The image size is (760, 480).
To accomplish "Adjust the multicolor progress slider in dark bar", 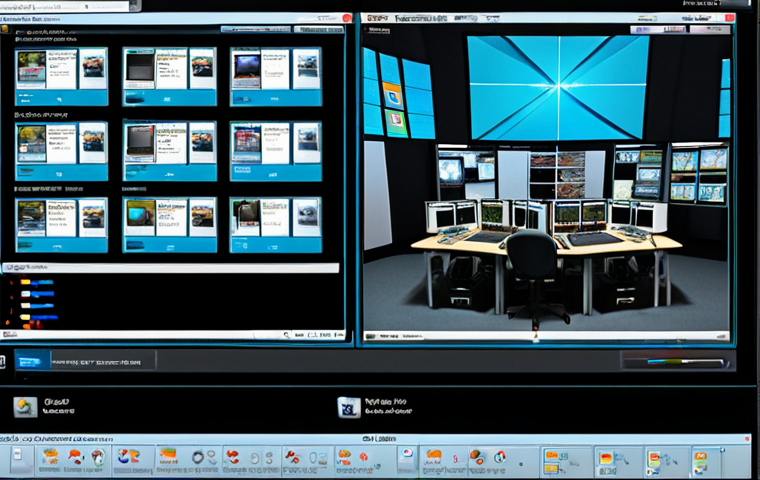I will point(684,362).
